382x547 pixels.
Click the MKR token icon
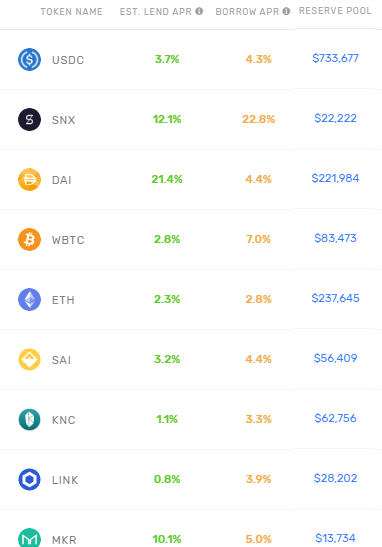coord(29,538)
